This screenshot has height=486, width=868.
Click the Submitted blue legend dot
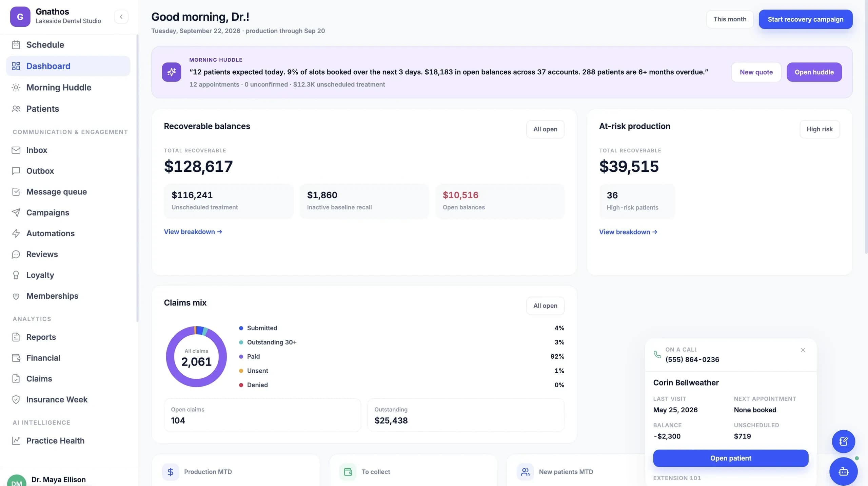(241, 328)
